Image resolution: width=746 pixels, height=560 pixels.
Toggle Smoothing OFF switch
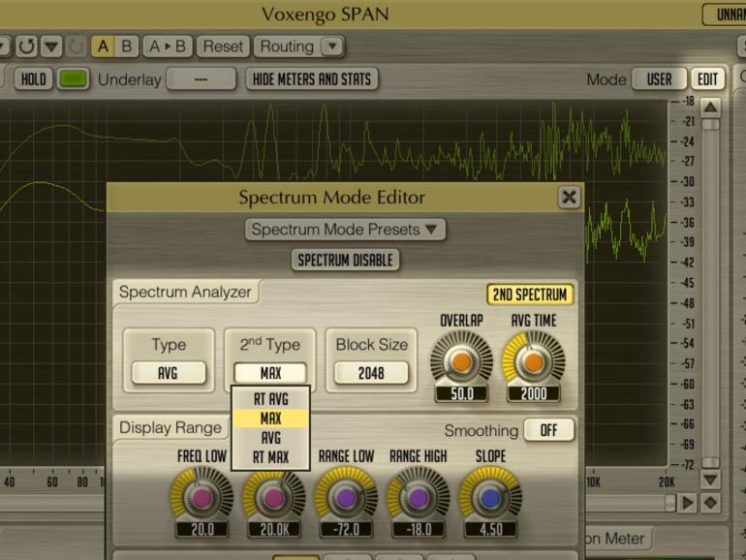tap(548, 429)
